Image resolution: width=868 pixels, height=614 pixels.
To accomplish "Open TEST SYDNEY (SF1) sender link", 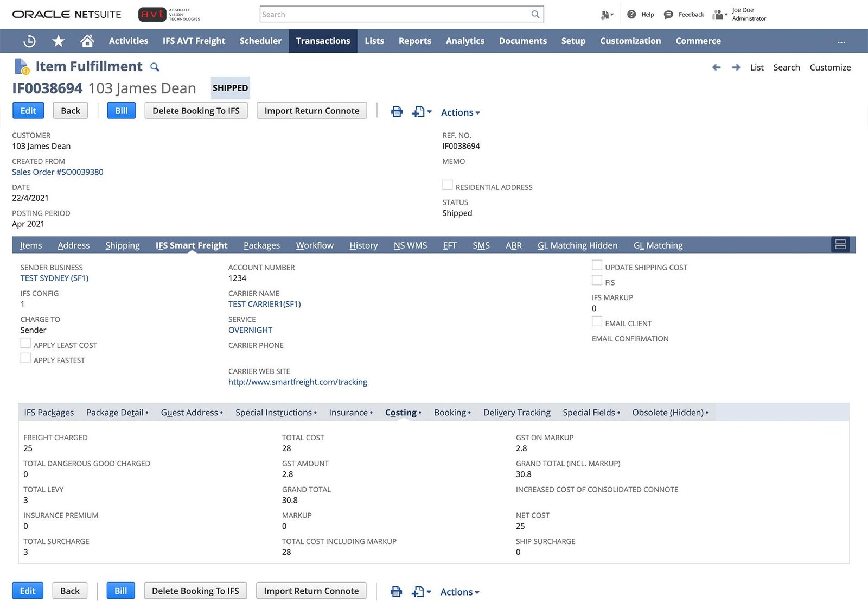I will click(54, 278).
